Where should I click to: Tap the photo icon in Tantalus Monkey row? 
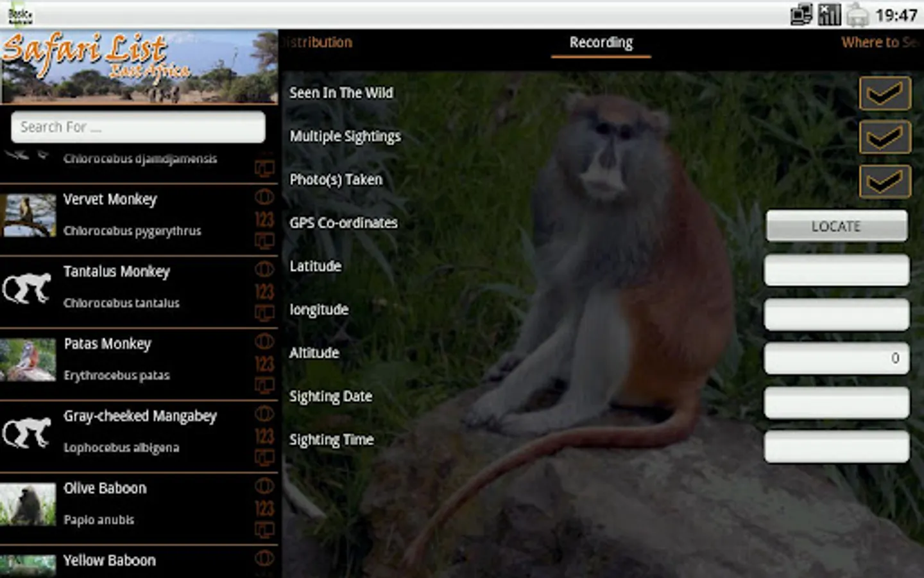(264, 313)
